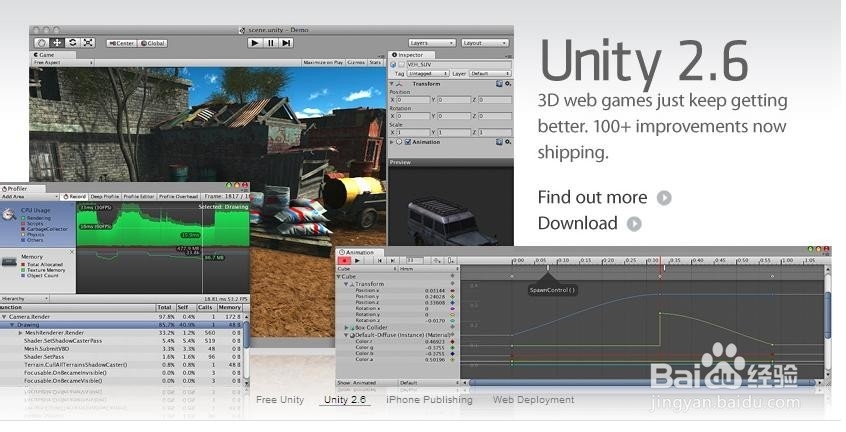
Task: Toggle Profile Editor in Profiler
Action: pyautogui.click(x=139, y=197)
